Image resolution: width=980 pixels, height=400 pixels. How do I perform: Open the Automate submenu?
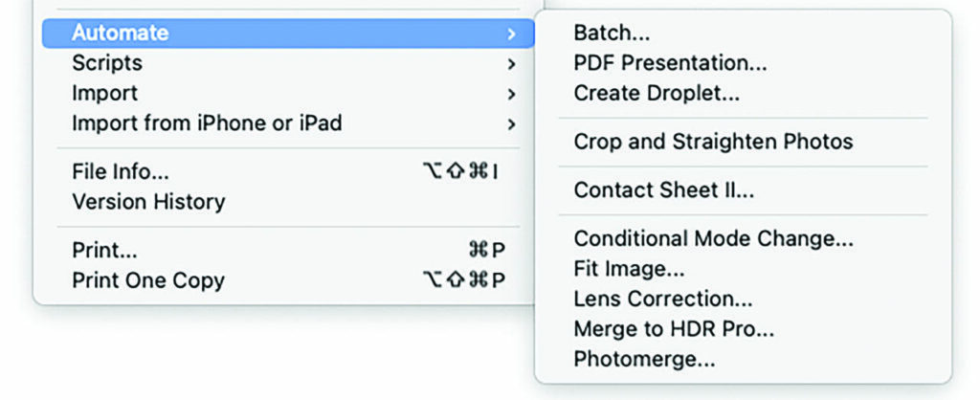tap(121, 33)
